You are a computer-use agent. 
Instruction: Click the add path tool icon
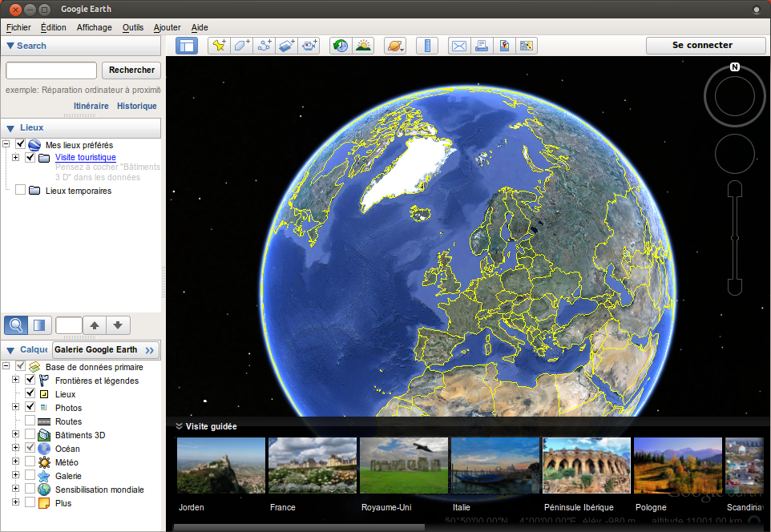click(264, 46)
